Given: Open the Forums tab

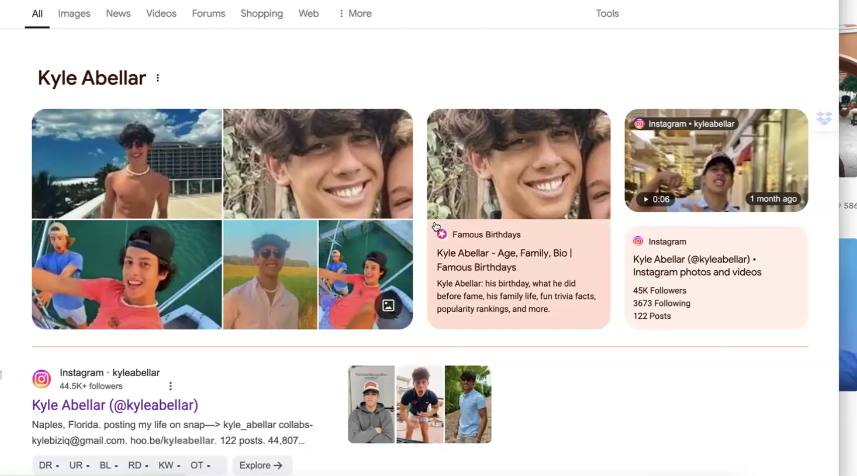Looking at the screenshot, I should (x=208, y=14).
